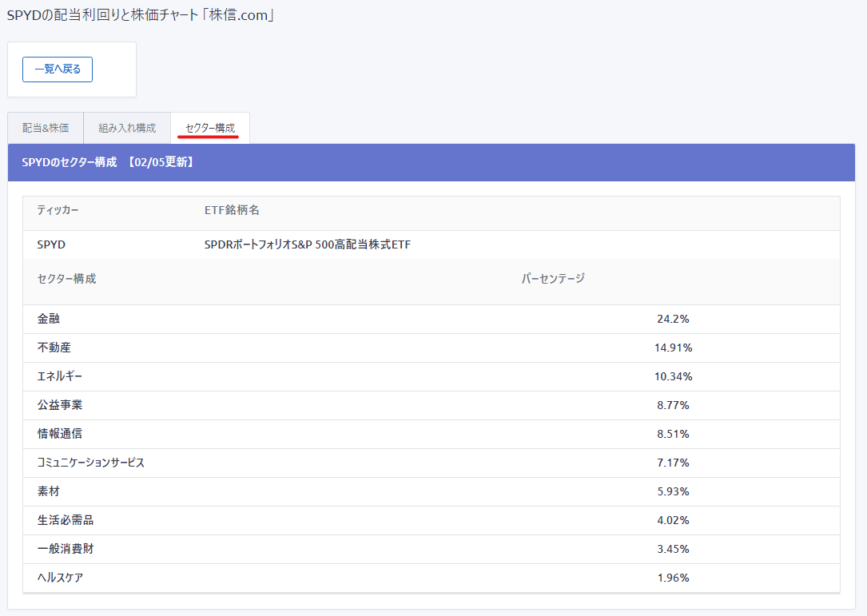Select the active セクター構成 tab
The width and height of the screenshot is (867, 616).
(x=210, y=128)
